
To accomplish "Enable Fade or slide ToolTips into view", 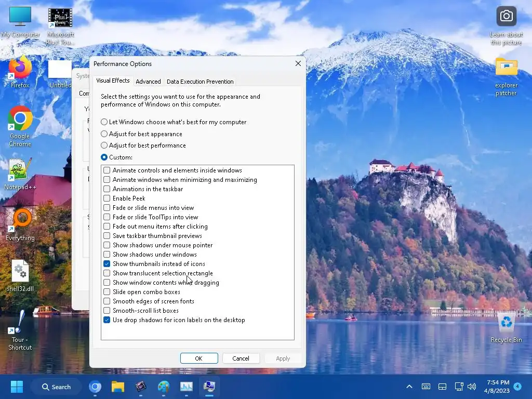I will tap(107, 217).
